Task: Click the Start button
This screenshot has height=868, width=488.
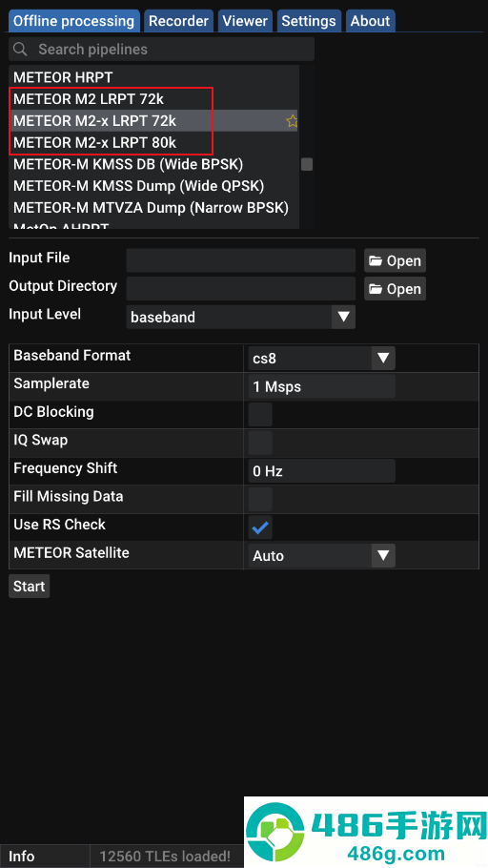Action: (30, 587)
